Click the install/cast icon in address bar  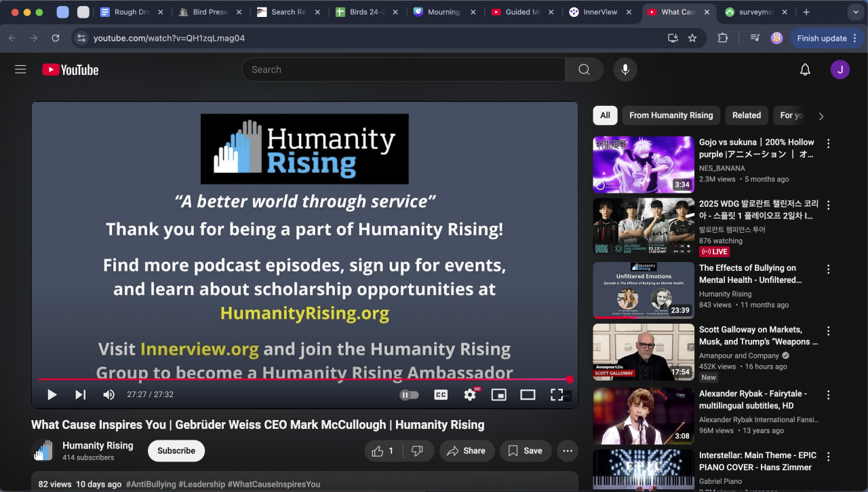click(673, 38)
